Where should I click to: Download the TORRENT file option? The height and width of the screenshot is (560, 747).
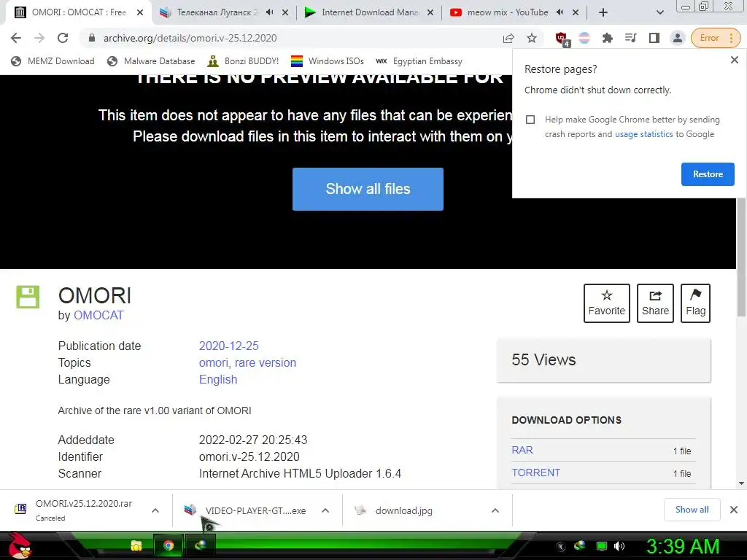pyautogui.click(x=536, y=472)
